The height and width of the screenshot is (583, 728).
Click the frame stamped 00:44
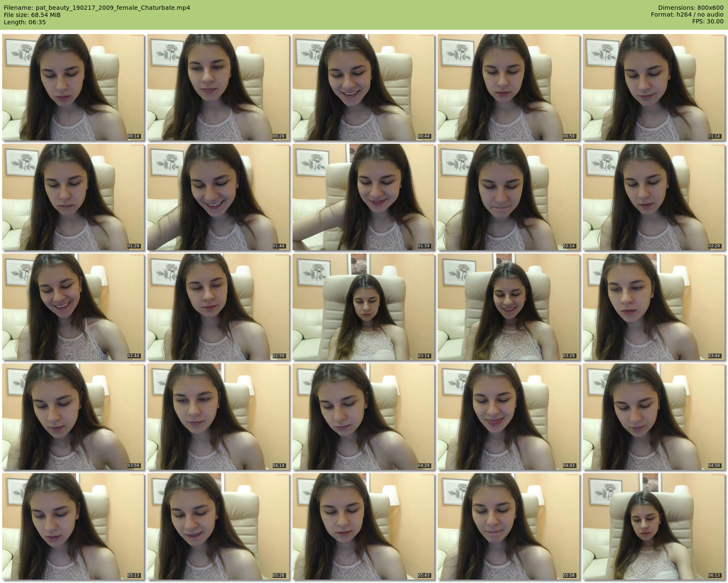(364, 87)
